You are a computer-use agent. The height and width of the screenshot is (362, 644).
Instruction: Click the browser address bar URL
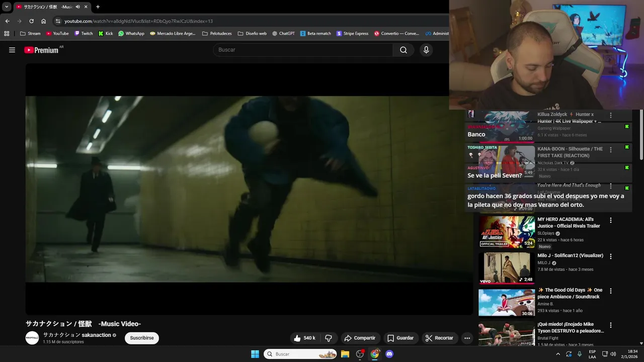(x=138, y=21)
